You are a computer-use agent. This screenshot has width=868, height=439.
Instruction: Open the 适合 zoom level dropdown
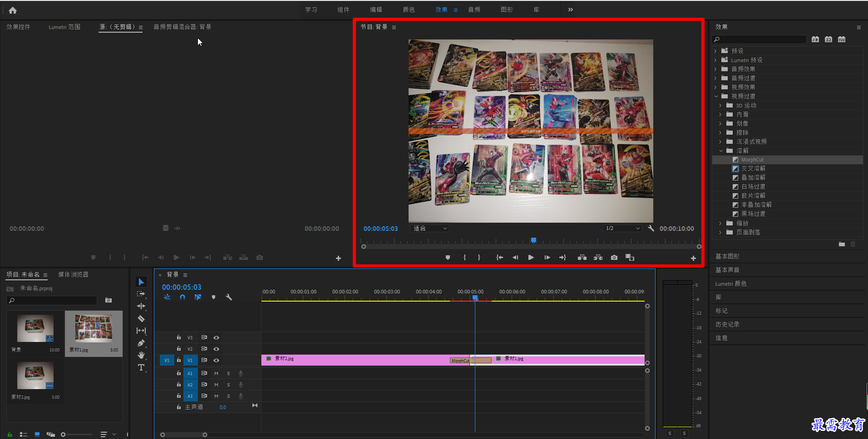429,229
